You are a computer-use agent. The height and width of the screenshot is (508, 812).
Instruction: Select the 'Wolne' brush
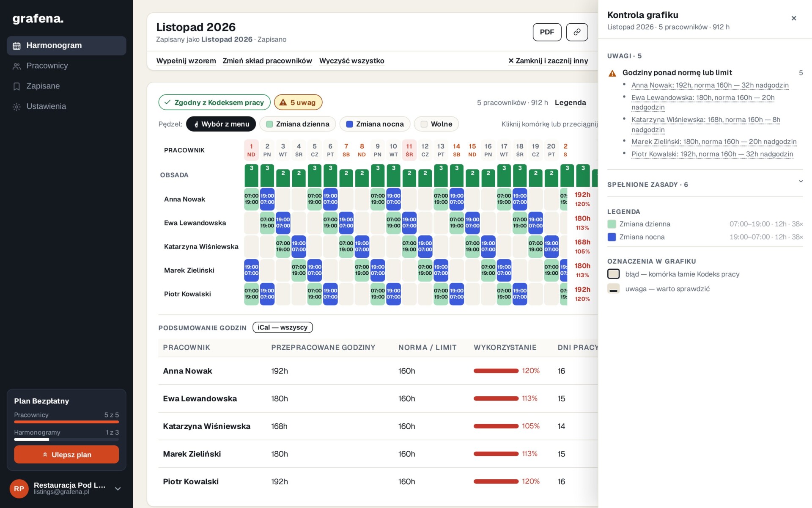point(436,124)
